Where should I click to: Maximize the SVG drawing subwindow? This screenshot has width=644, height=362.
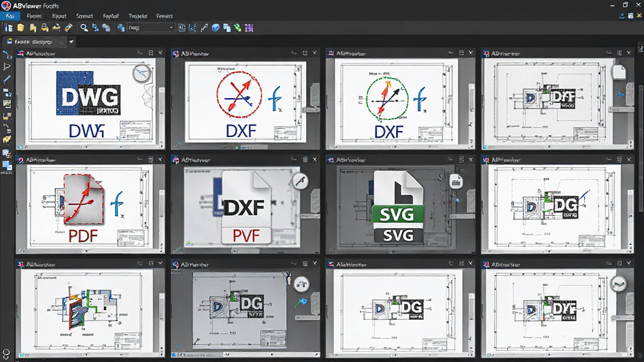coord(461,159)
